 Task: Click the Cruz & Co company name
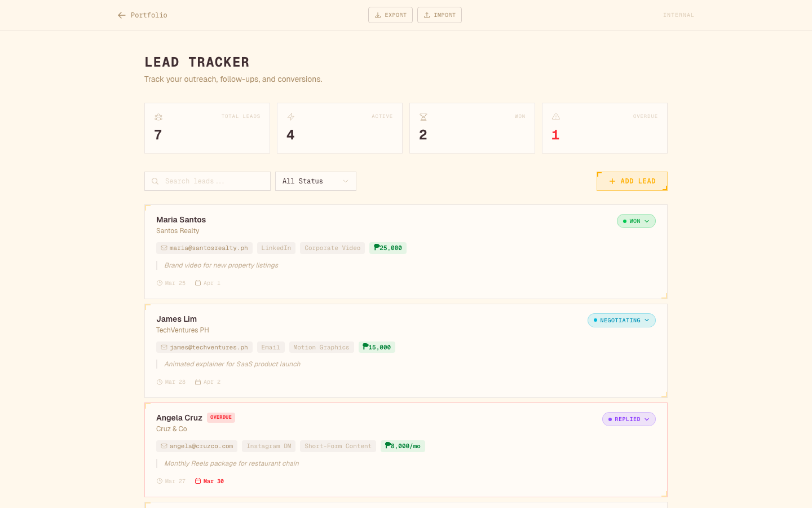(x=171, y=429)
